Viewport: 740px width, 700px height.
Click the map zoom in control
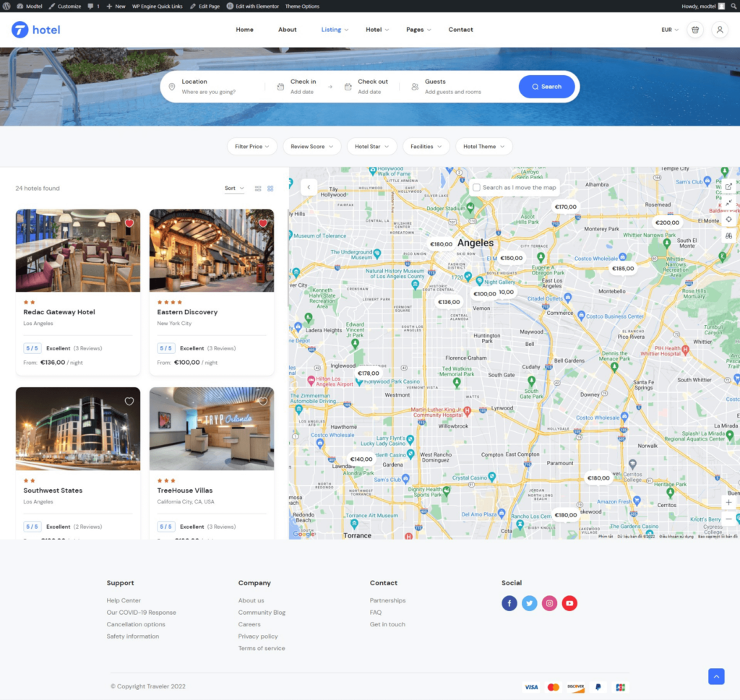[728, 502]
